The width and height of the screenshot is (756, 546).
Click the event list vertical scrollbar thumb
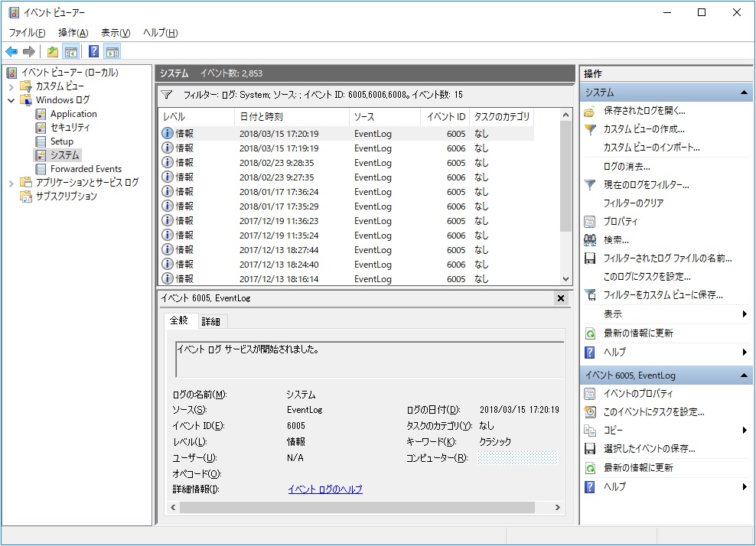tap(566, 177)
